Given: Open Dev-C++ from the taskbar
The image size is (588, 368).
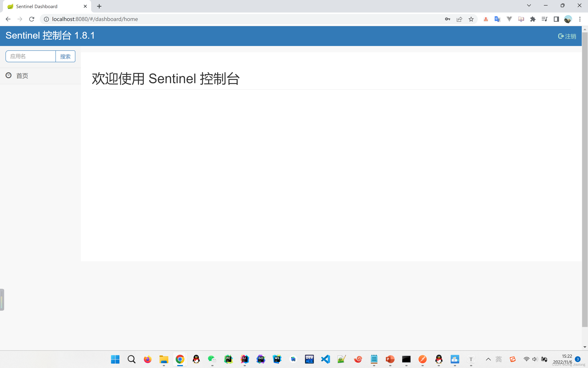Looking at the screenshot, I should pos(309,359).
